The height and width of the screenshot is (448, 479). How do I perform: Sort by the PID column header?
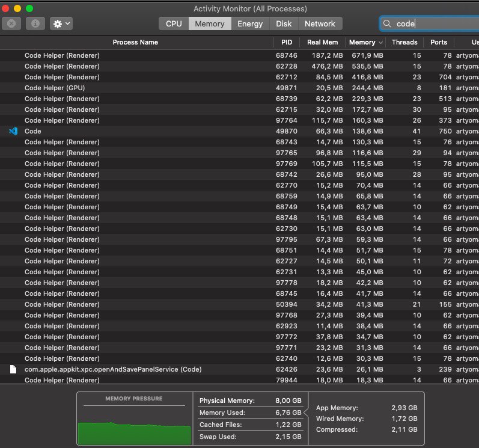point(287,42)
